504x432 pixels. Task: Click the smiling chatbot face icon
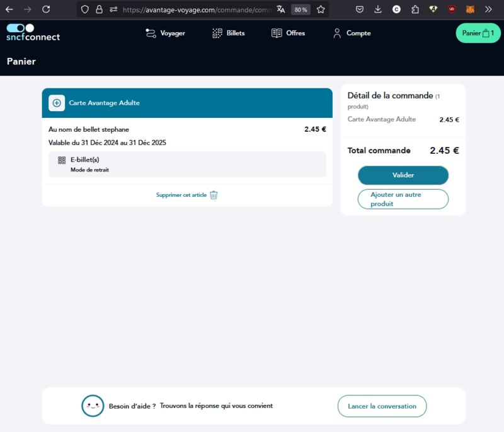coord(93,406)
